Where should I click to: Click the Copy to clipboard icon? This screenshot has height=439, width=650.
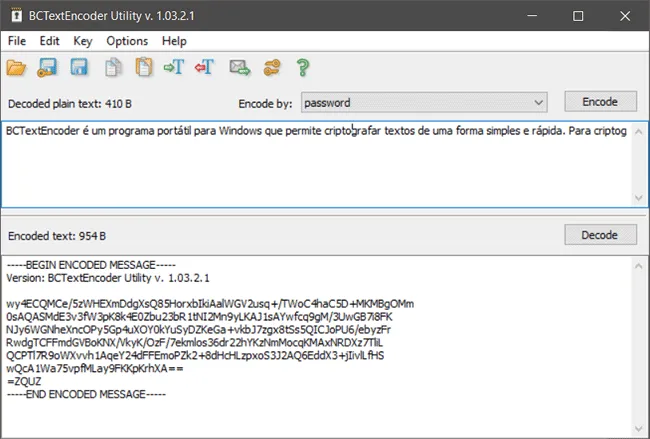pos(113,67)
